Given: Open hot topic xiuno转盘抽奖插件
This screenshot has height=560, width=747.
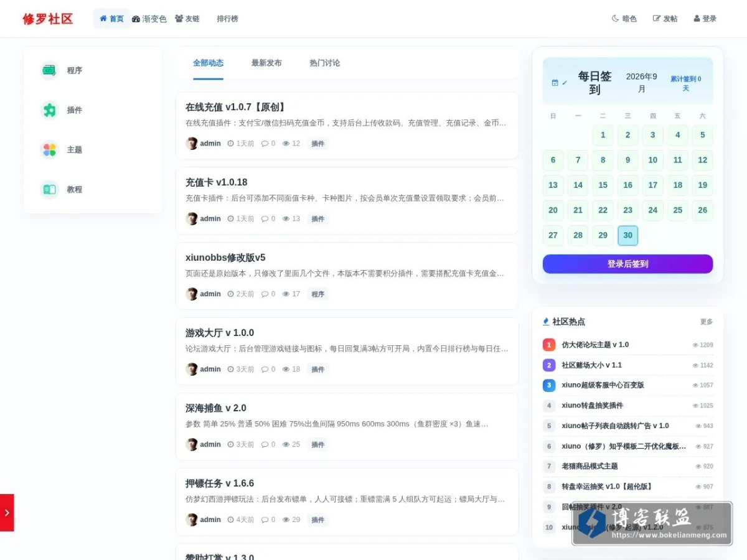Looking at the screenshot, I should [592, 406].
